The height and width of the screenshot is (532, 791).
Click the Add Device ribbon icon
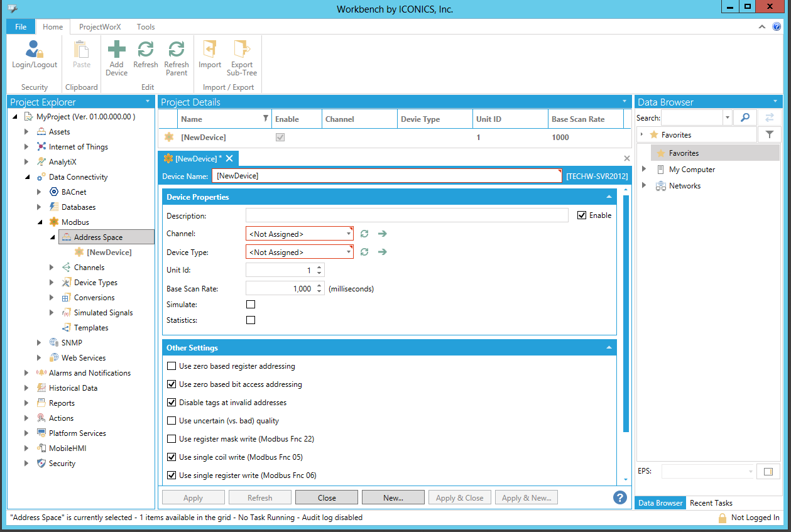click(x=116, y=50)
